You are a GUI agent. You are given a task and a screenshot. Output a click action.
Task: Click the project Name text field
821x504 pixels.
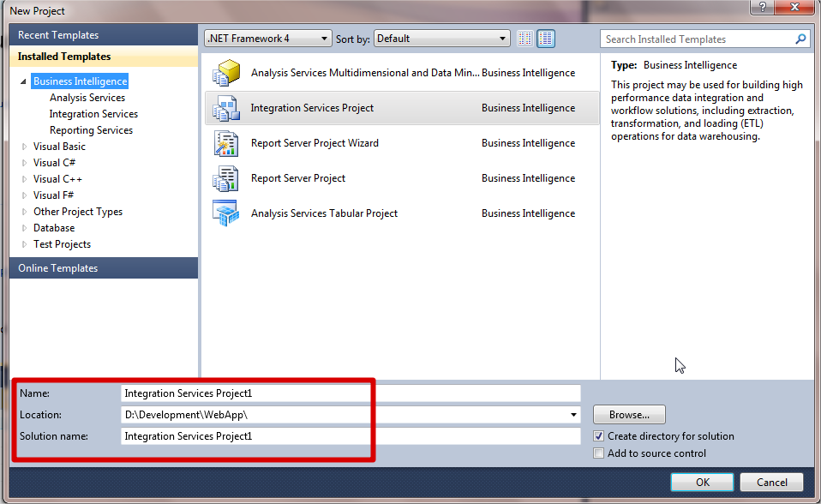pyautogui.click(x=351, y=393)
